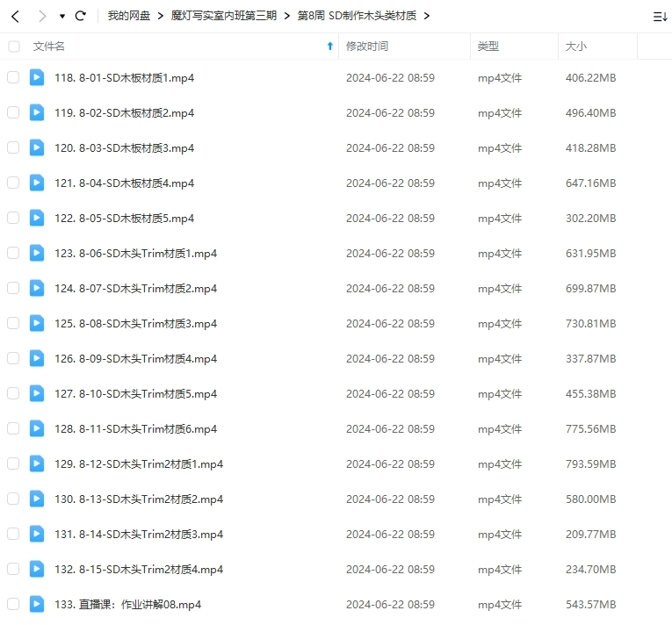The width and height of the screenshot is (672, 625).
Task: Click video icon of 129. 8-12-SD木头Trim2材质1.mp4
Action: [37, 463]
